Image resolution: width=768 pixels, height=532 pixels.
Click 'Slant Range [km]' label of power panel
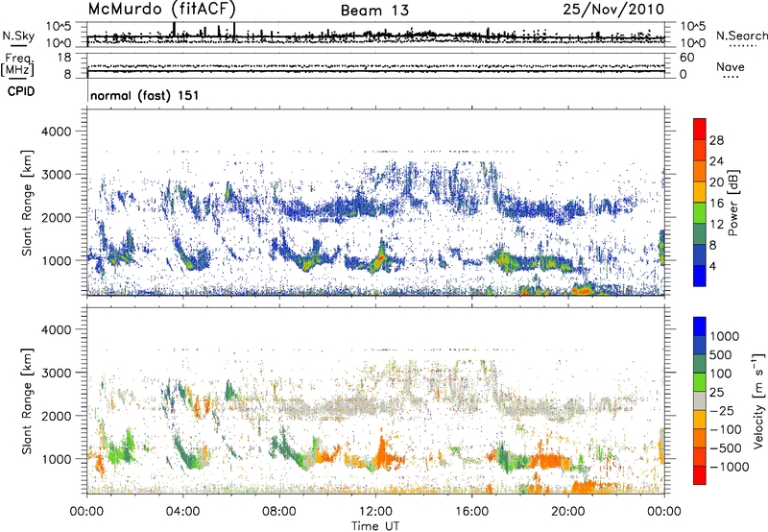pos(28,203)
